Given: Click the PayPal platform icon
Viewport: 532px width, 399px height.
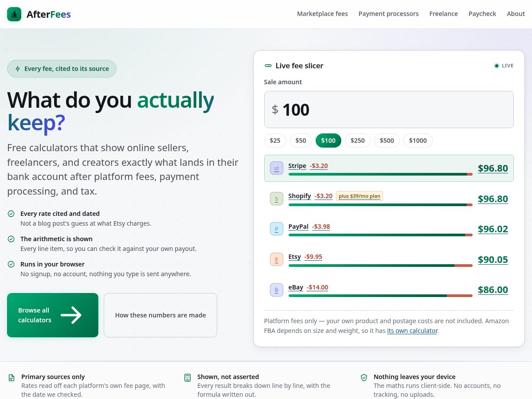Looking at the screenshot, I should click(x=277, y=229).
